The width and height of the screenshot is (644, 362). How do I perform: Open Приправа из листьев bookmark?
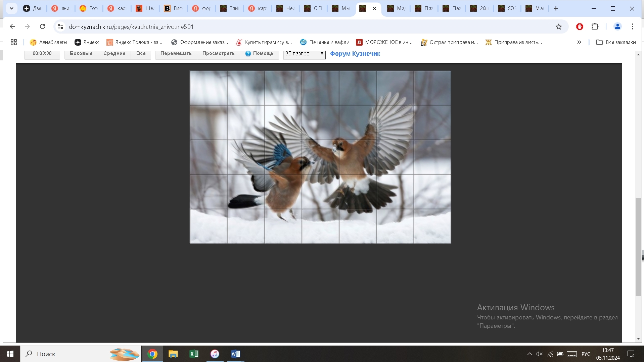click(x=514, y=42)
